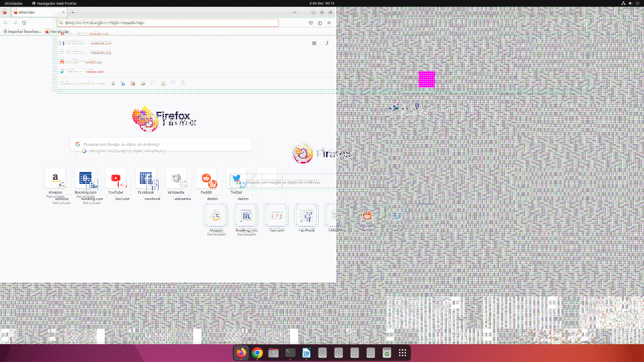644x362 pixels.
Task: Open the Introdução bookmark
Action: 57,32
